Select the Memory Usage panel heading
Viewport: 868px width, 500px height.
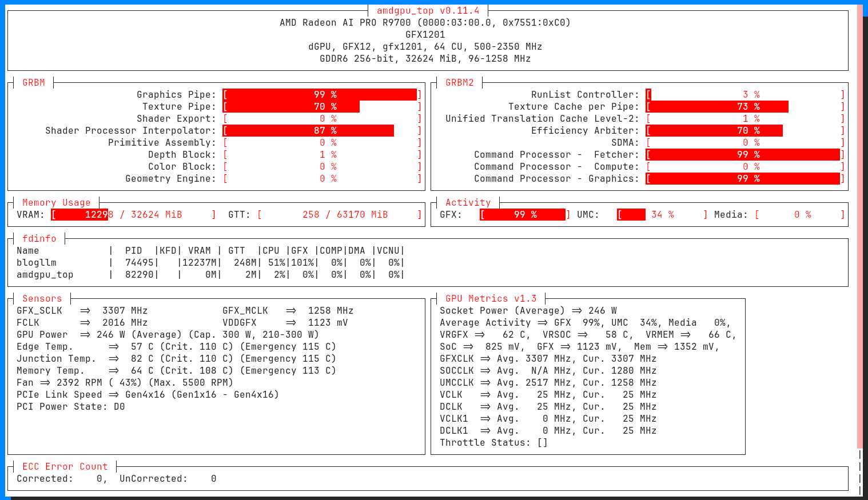(x=56, y=202)
